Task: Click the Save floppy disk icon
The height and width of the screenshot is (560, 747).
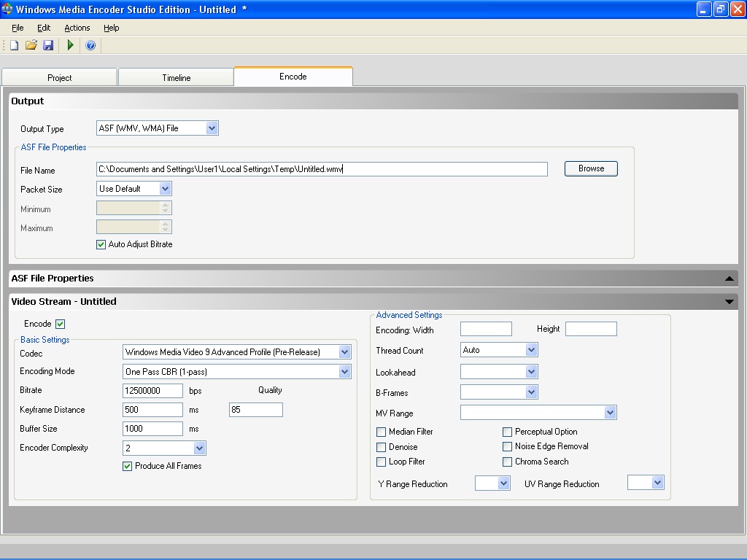Action: click(x=48, y=45)
